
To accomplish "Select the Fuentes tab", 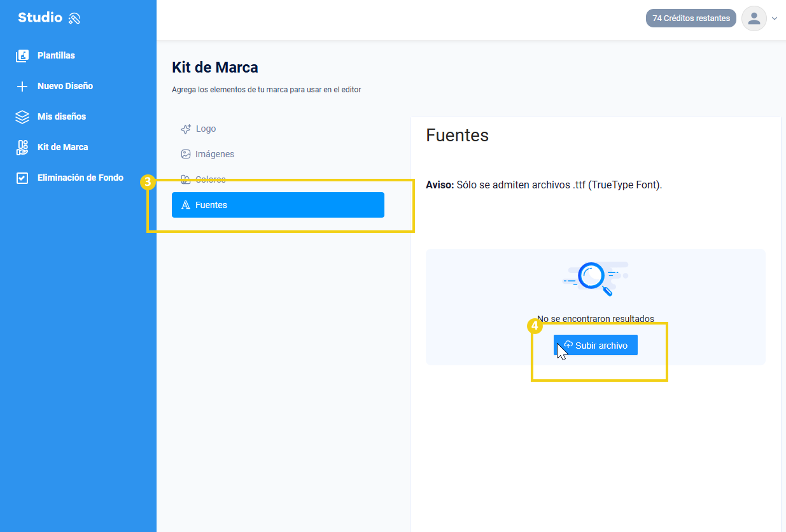I will tap(278, 205).
